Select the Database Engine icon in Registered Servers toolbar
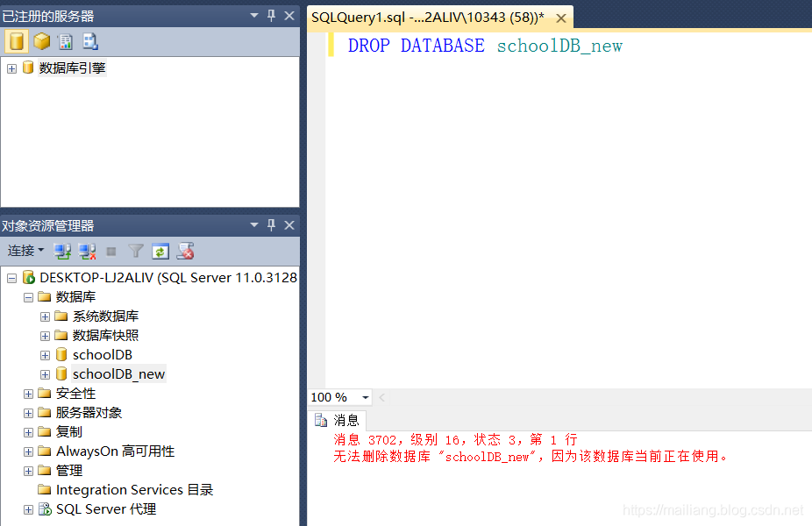The image size is (812, 526). coord(17,41)
